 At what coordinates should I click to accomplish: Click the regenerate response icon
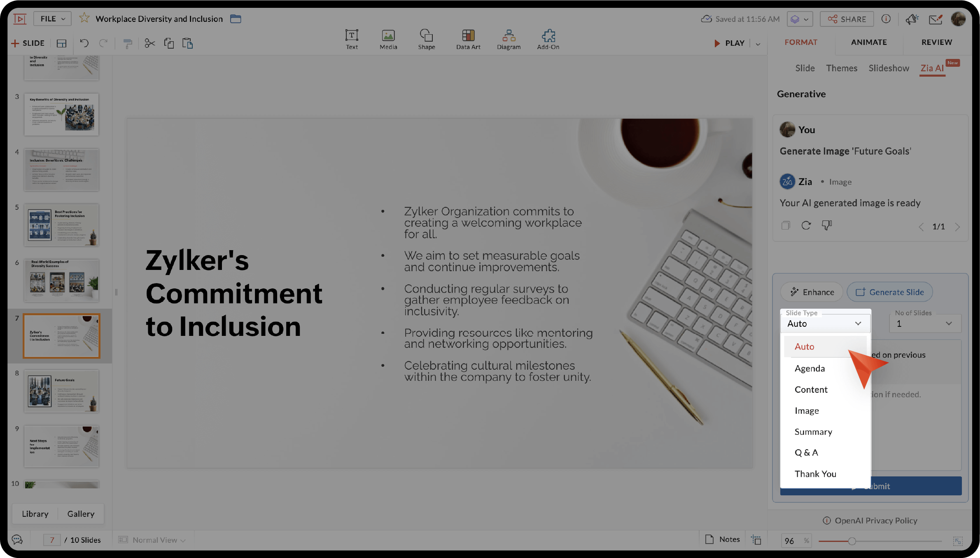[806, 225]
